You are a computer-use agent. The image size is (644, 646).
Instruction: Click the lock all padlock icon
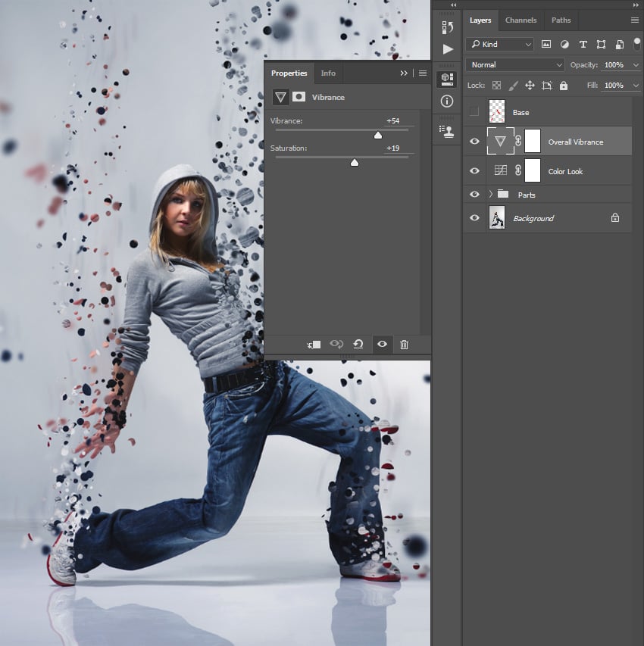tap(564, 86)
